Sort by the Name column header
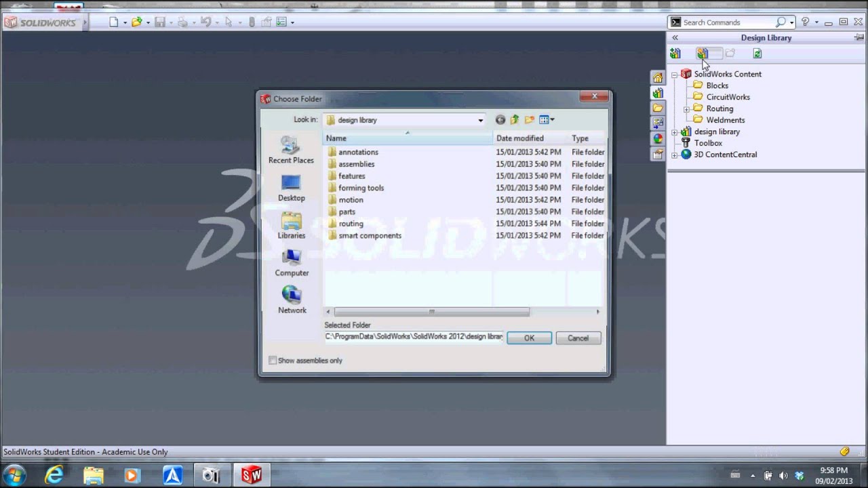This screenshot has width=868, height=488. (408, 138)
